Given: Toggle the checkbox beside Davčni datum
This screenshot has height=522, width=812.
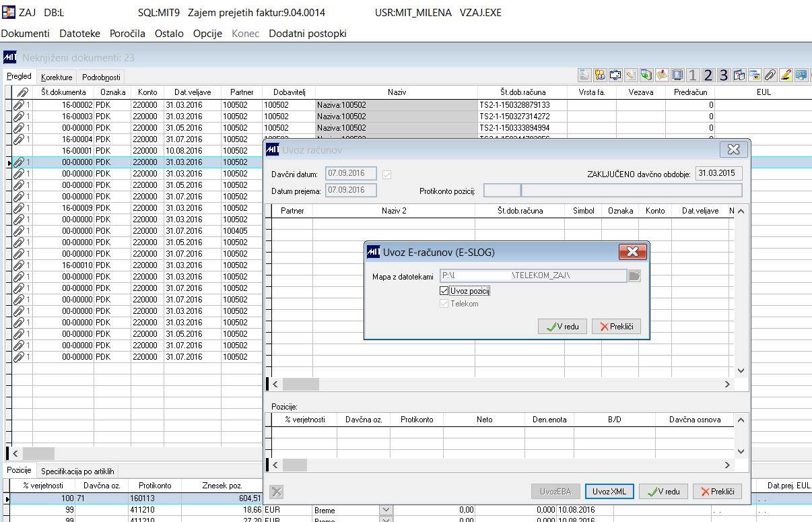Looking at the screenshot, I should 386,174.
